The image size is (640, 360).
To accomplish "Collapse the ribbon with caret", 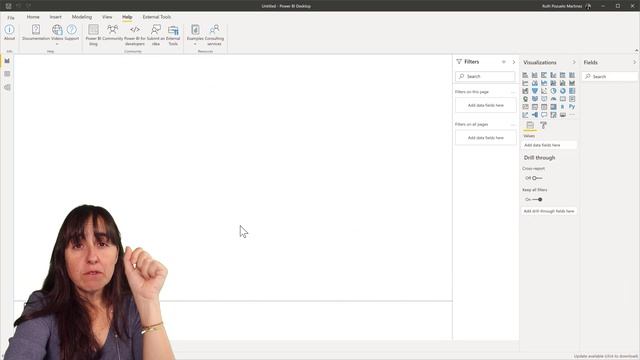I will pos(636,51).
